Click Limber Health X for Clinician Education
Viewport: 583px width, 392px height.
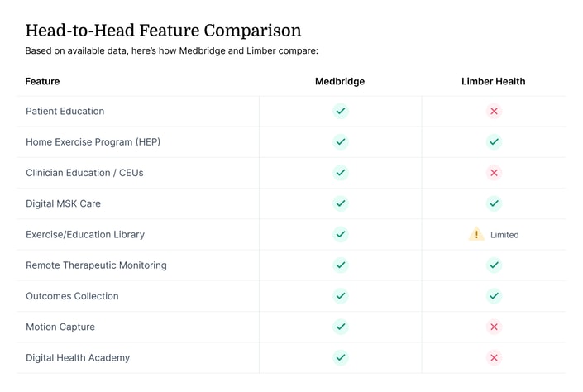tap(494, 173)
